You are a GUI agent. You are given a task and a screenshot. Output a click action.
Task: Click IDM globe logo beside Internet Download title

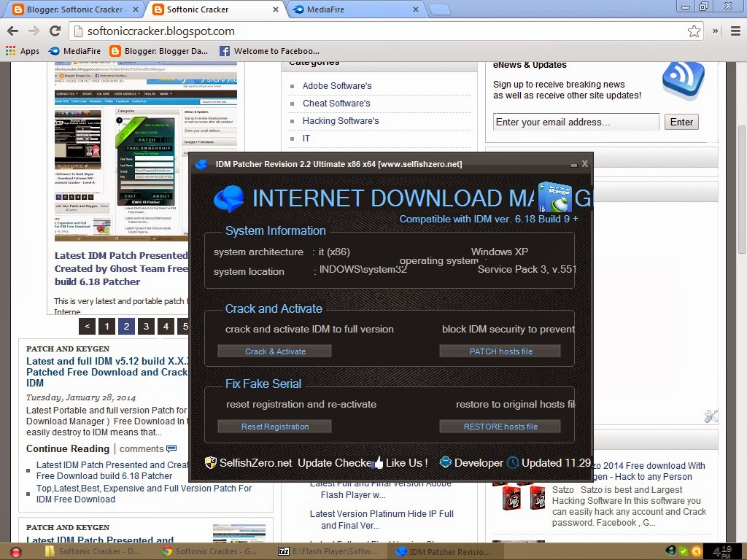click(x=228, y=198)
